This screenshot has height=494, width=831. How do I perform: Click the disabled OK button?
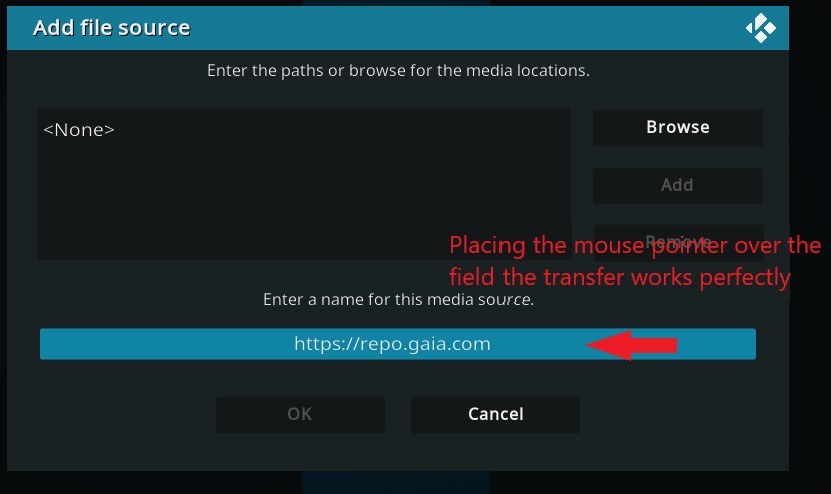pos(300,414)
